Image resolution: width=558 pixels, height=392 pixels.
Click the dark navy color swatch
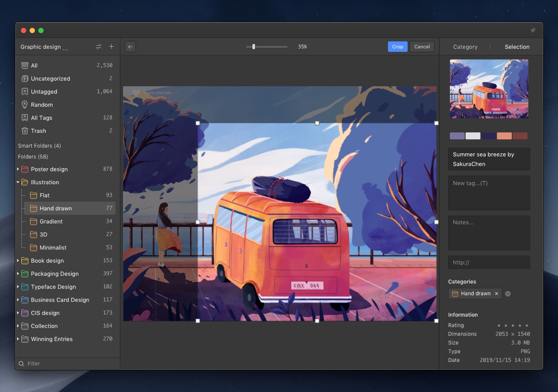tap(489, 136)
